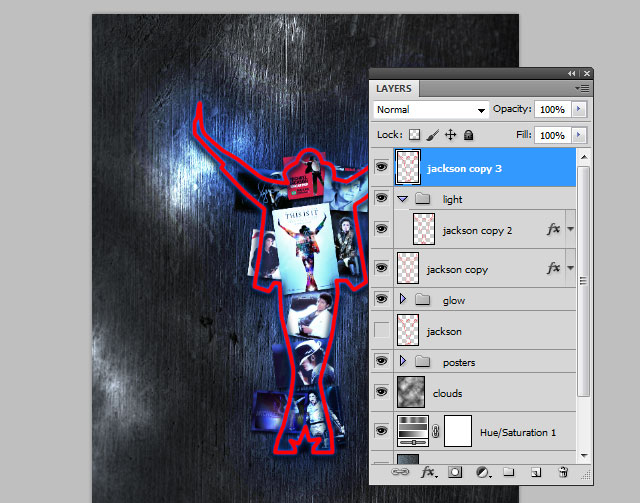This screenshot has height=503, width=640.
Task: Delete the layer with the trash icon
Action: click(x=563, y=472)
